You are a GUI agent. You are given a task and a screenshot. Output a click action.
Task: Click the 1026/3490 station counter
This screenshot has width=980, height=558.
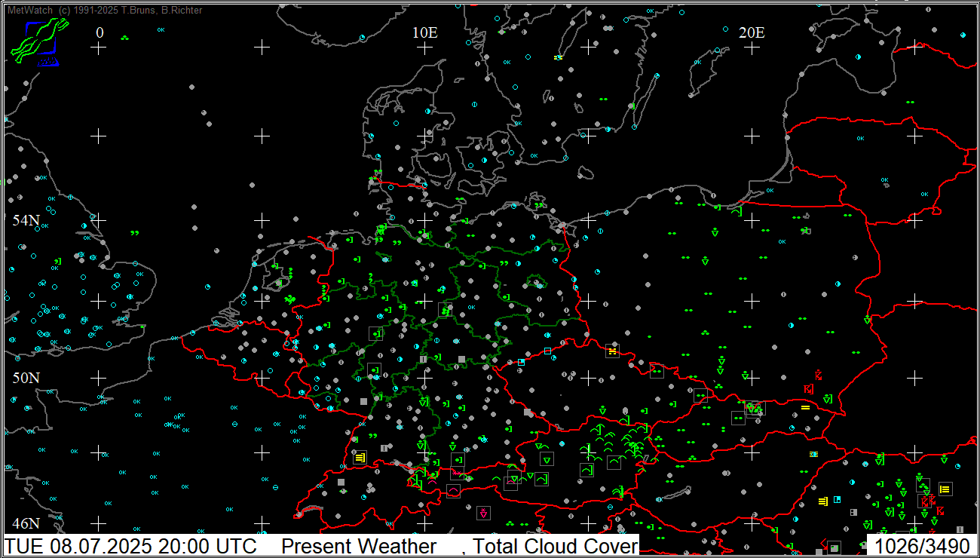[922, 546]
